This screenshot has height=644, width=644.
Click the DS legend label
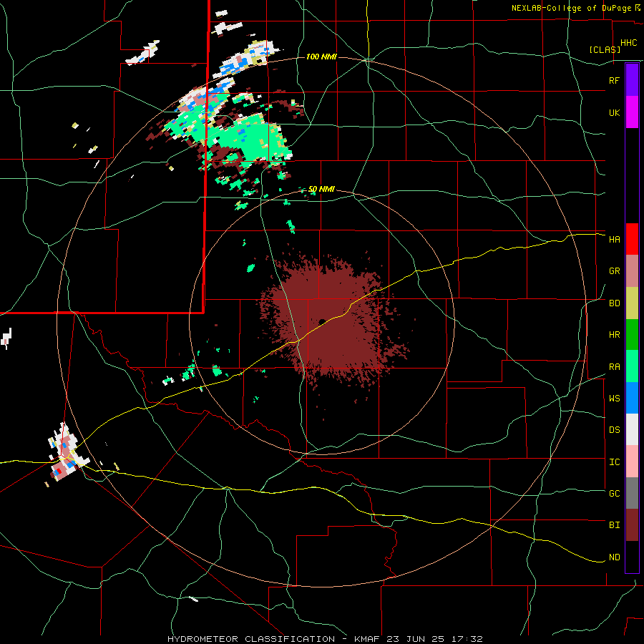614,430
